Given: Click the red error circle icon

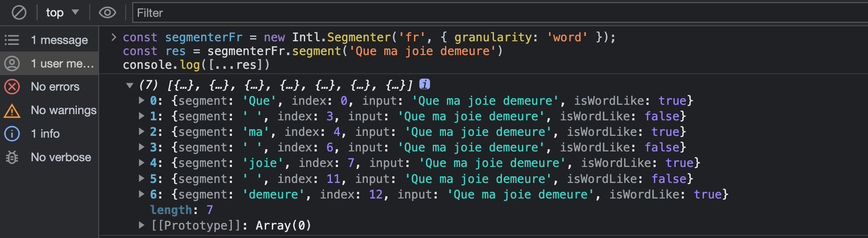Looking at the screenshot, I should [x=12, y=87].
